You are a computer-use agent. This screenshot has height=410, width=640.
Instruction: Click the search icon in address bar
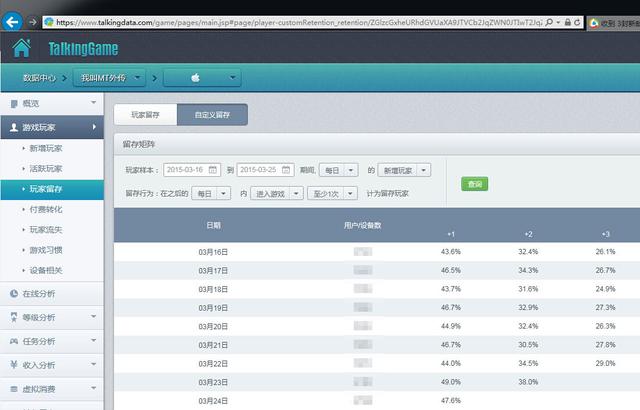point(549,22)
